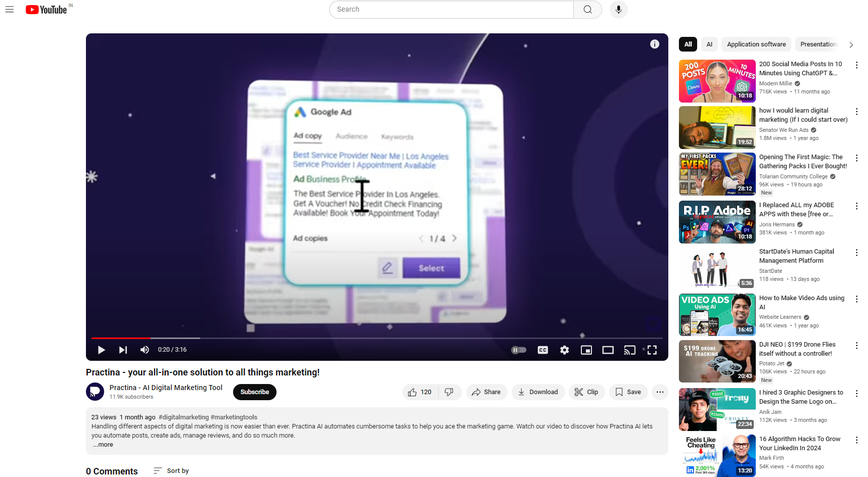The height and width of the screenshot is (477, 868).
Task: Open options for 3 Graphic Designers video
Action: coord(856,394)
